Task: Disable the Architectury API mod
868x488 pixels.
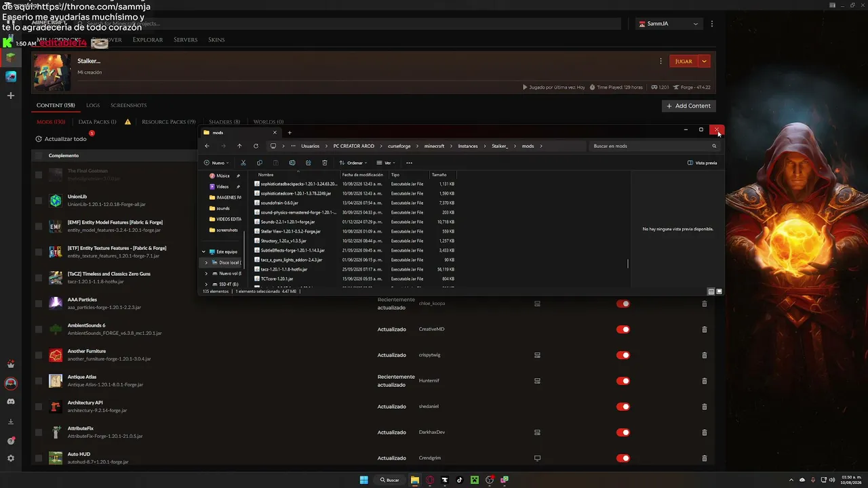Action: pyautogui.click(x=623, y=407)
